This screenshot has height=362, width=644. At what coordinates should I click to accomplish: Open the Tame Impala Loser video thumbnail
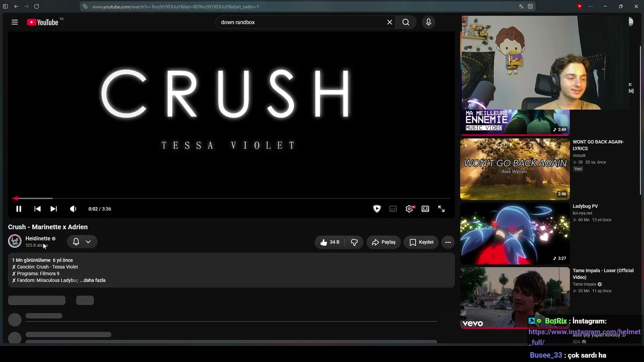coord(515,298)
